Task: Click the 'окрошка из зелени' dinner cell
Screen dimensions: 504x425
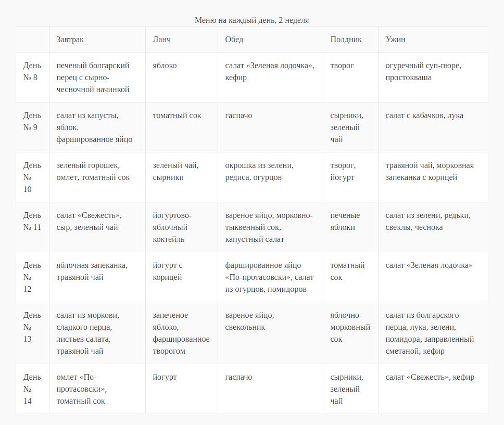Action: point(270,177)
